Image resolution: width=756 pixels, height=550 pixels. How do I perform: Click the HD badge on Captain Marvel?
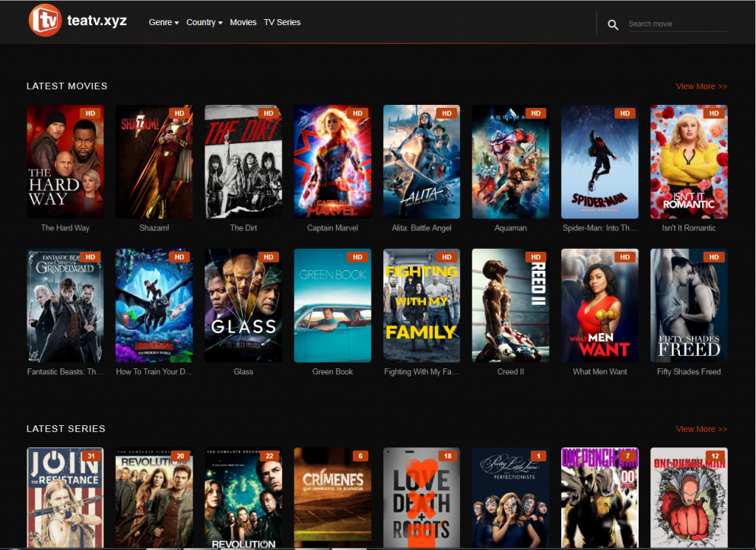(x=358, y=113)
